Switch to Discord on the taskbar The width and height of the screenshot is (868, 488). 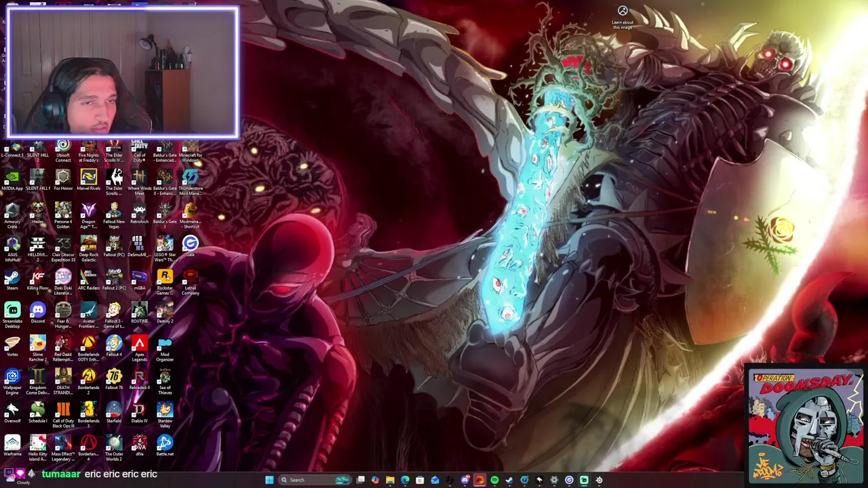pos(465,480)
